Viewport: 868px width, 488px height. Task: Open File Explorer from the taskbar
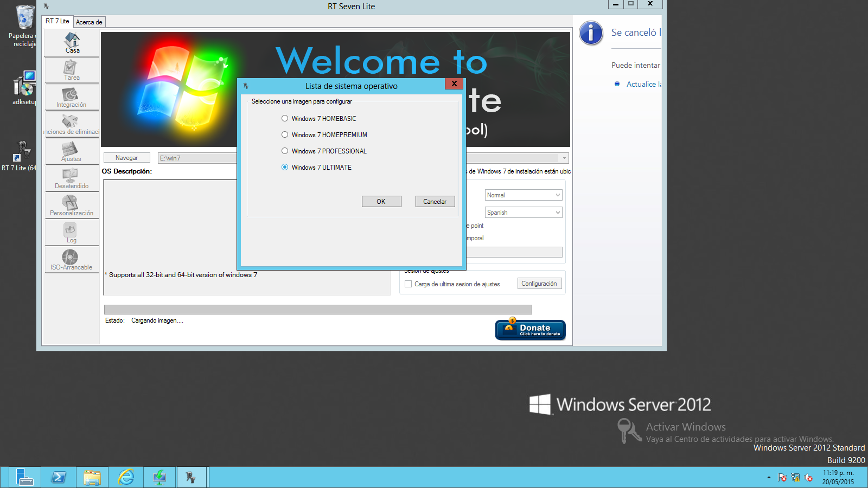pos(92,477)
